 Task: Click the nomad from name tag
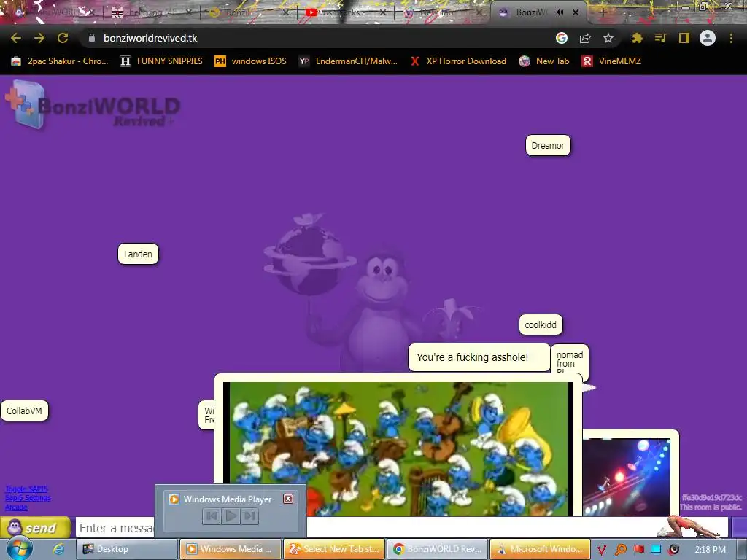[570, 359]
